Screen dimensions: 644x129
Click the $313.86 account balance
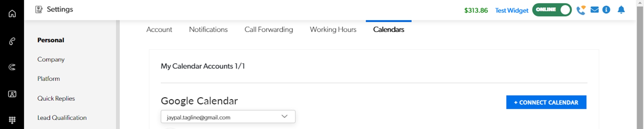tap(476, 10)
